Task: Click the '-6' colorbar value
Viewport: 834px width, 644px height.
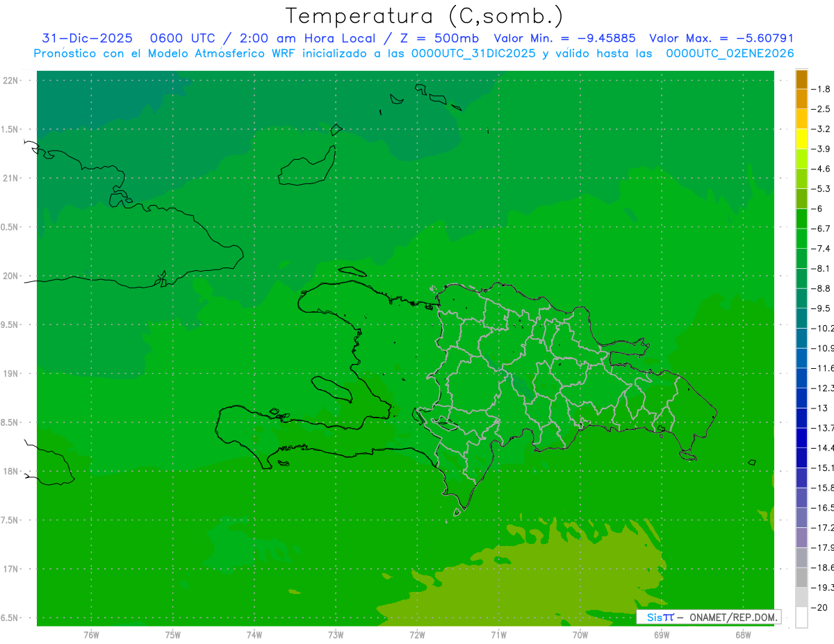Action: (x=818, y=208)
